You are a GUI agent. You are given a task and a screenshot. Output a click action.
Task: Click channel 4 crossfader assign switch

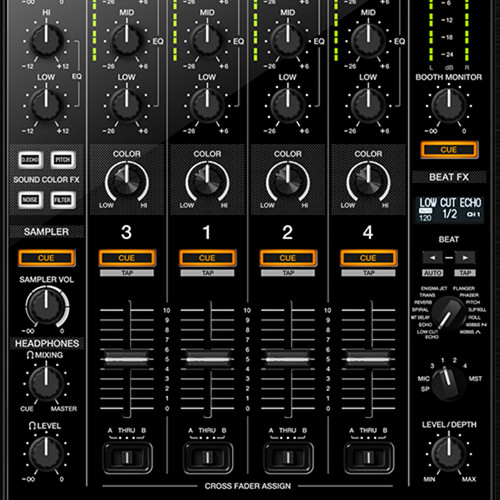pyautogui.click(x=368, y=457)
